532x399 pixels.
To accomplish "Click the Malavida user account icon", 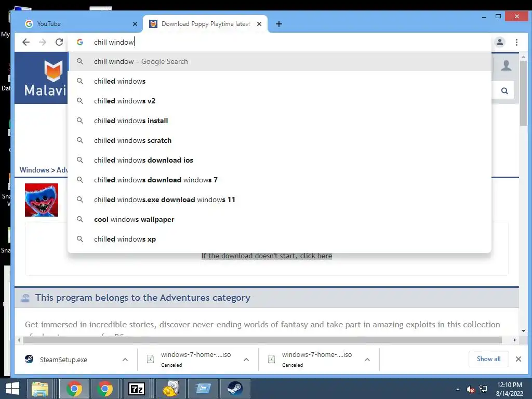I will pyautogui.click(x=506, y=65).
